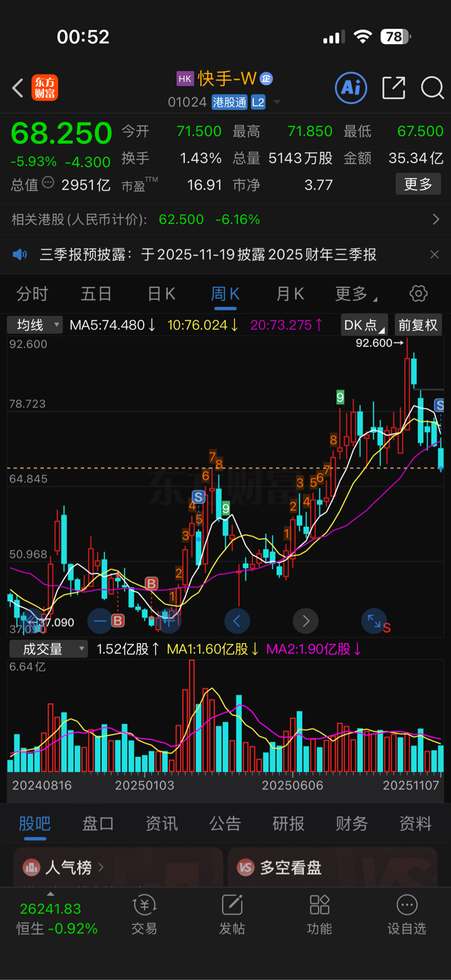
Task: Tap the MA5:74.480 value
Action: 113,325
